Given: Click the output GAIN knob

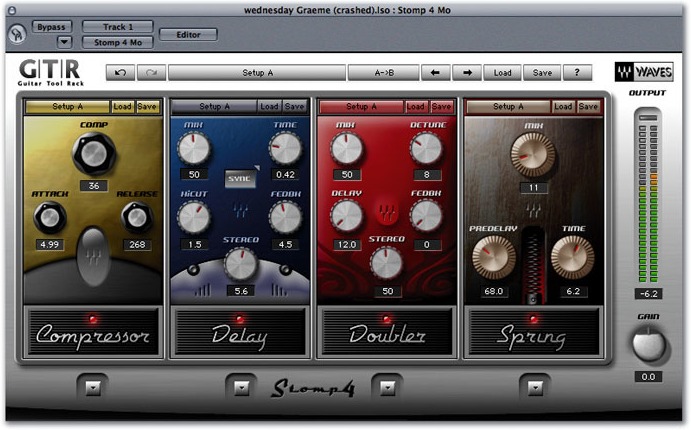Looking at the screenshot, I should [648, 345].
